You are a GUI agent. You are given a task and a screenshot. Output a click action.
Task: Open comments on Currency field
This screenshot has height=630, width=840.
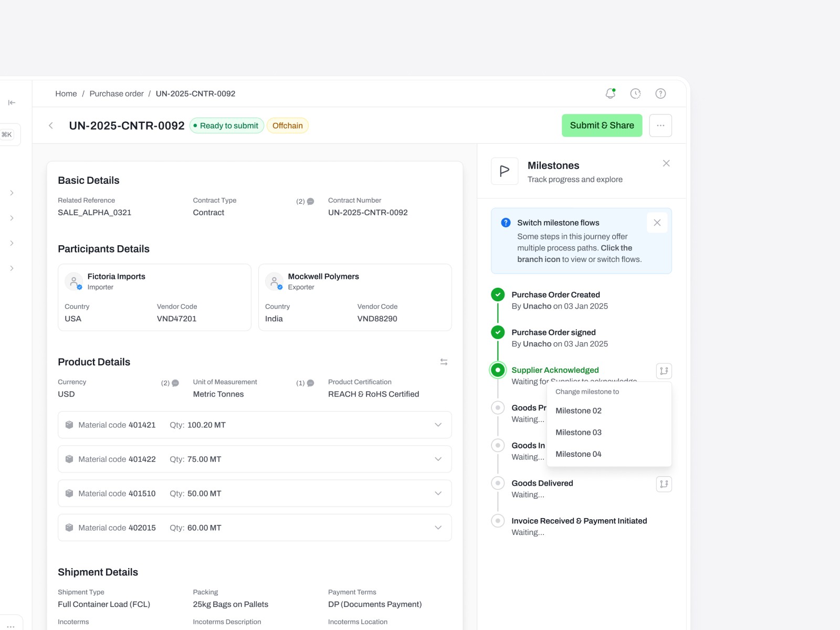tap(170, 383)
